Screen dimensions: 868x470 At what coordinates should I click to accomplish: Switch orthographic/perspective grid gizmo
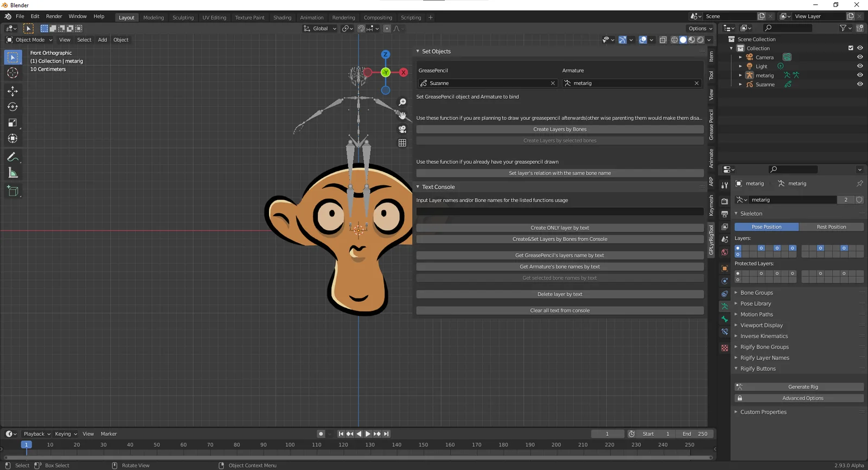pos(403,143)
